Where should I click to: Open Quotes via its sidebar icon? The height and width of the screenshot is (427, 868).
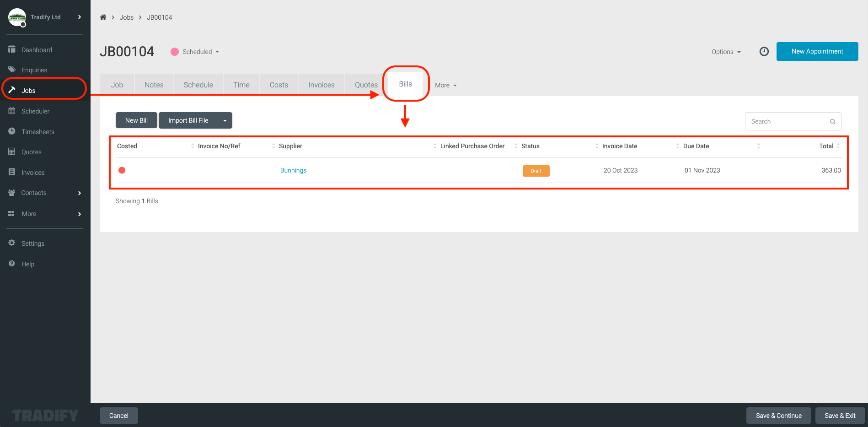(11, 151)
